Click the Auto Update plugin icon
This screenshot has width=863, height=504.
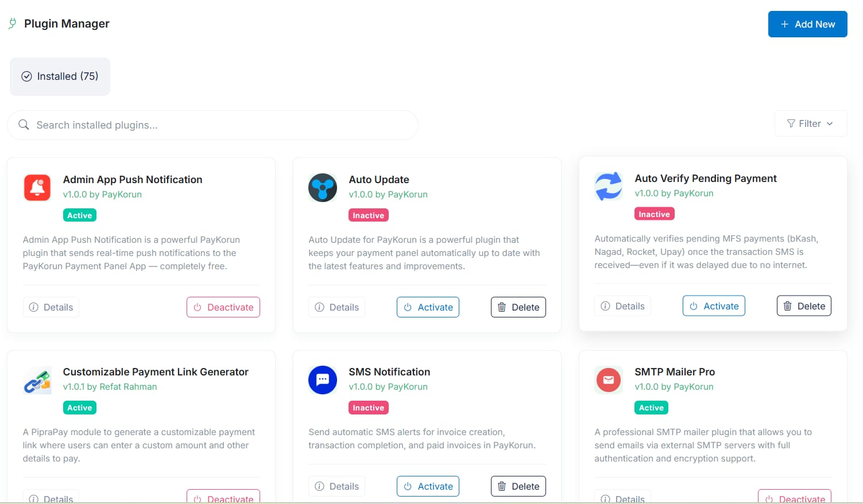[323, 188]
